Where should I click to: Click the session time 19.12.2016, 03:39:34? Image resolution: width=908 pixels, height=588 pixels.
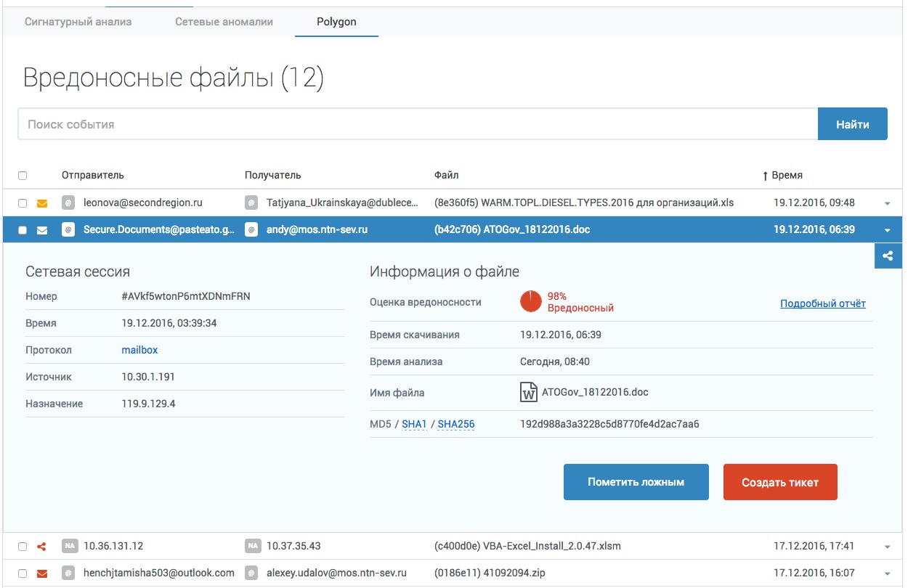(x=169, y=323)
